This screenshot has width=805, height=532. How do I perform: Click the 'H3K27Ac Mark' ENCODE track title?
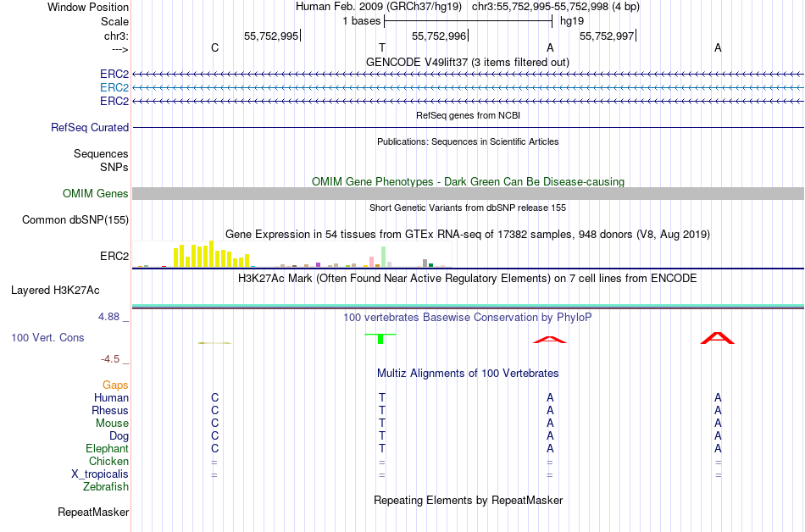(468, 278)
